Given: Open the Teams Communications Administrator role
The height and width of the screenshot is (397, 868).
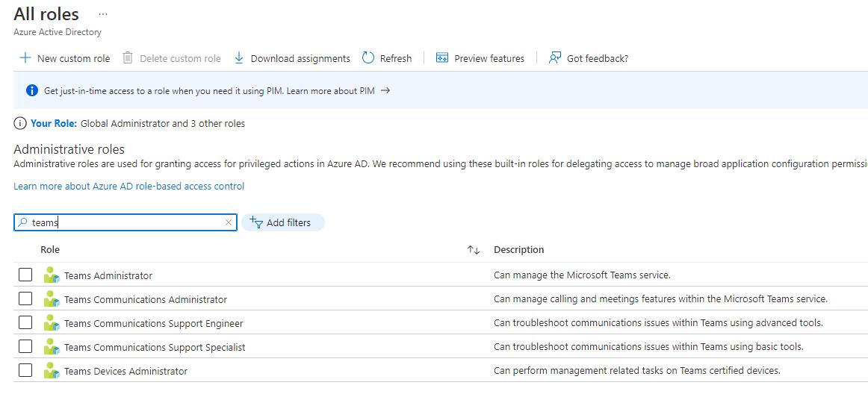Looking at the screenshot, I should click(x=146, y=300).
